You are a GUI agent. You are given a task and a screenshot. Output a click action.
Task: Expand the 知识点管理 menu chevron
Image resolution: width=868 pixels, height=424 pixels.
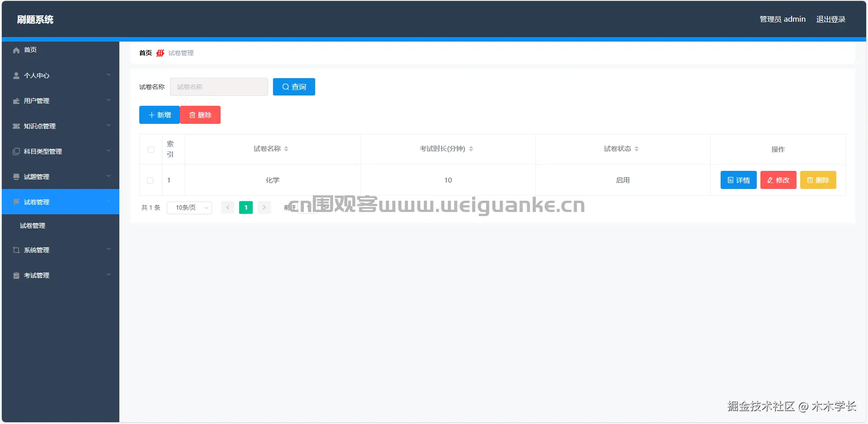(108, 125)
